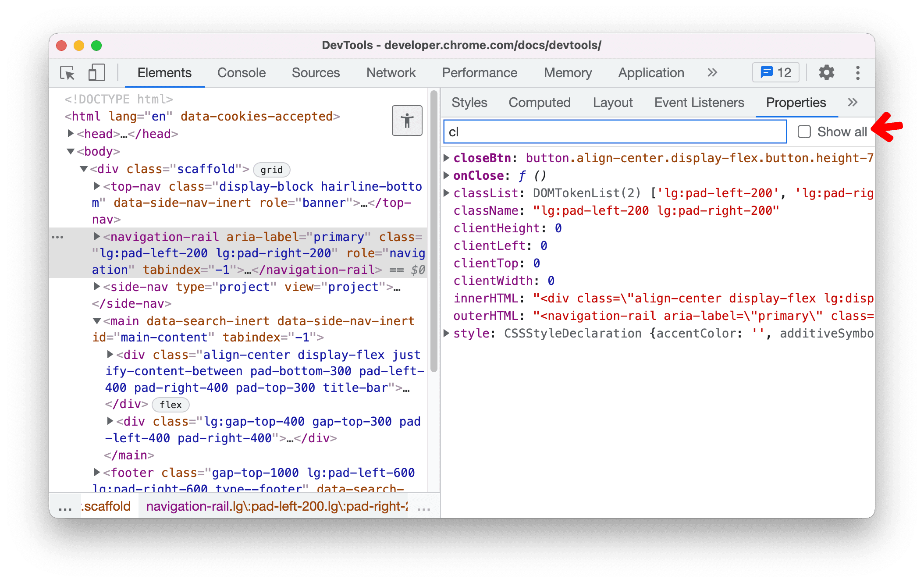This screenshot has width=924, height=583.
Task: Select the Event Listeners panel tab
Action: pos(699,103)
